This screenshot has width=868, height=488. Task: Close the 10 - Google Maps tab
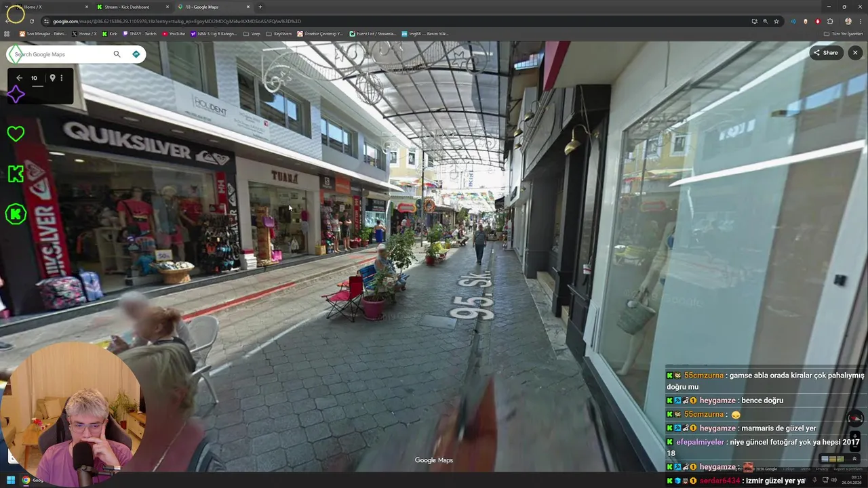[248, 7]
